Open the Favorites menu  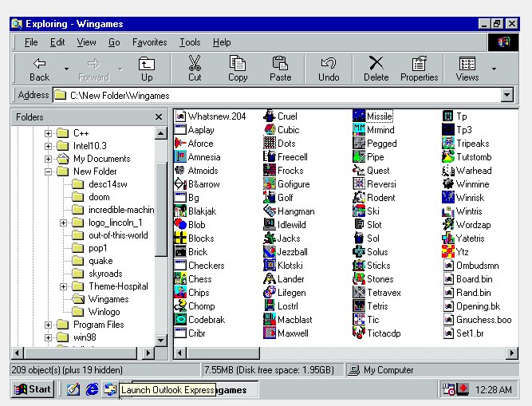[x=150, y=42]
